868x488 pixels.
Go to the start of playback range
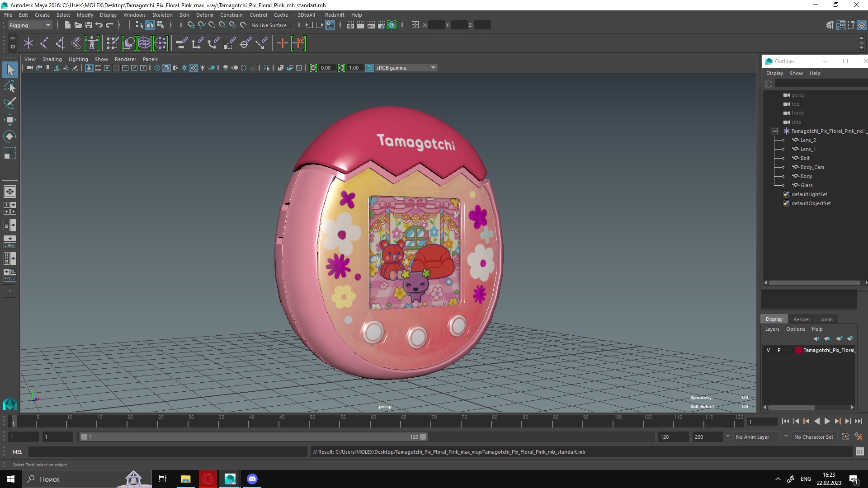point(785,421)
